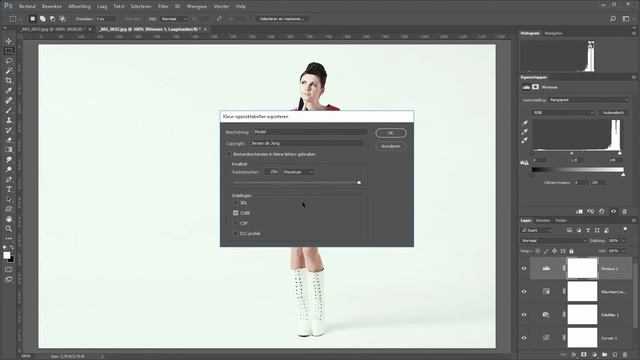Viewport: 640px width, 360px height.
Task: Click Annuleren in export dialog
Action: (x=391, y=146)
